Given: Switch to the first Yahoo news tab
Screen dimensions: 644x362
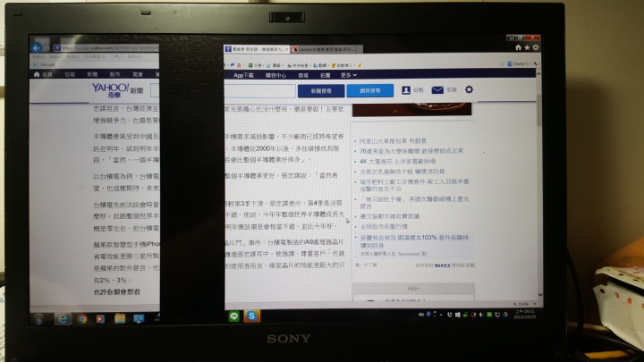Looking at the screenshot, I should tap(257, 49).
